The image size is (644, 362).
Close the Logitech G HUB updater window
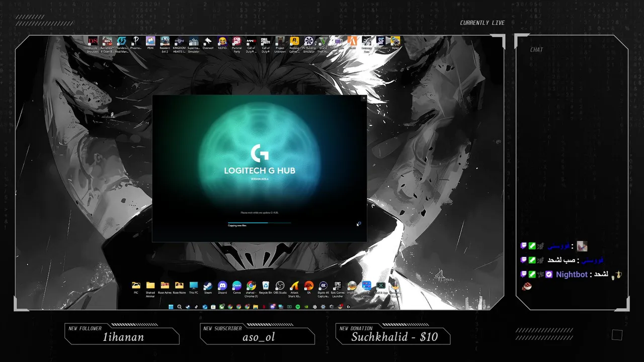364,98
